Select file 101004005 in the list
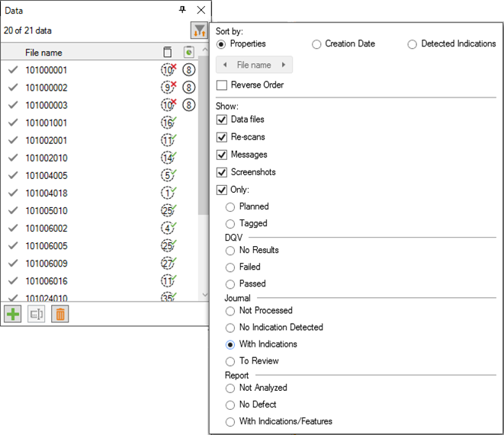 coord(47,175)
